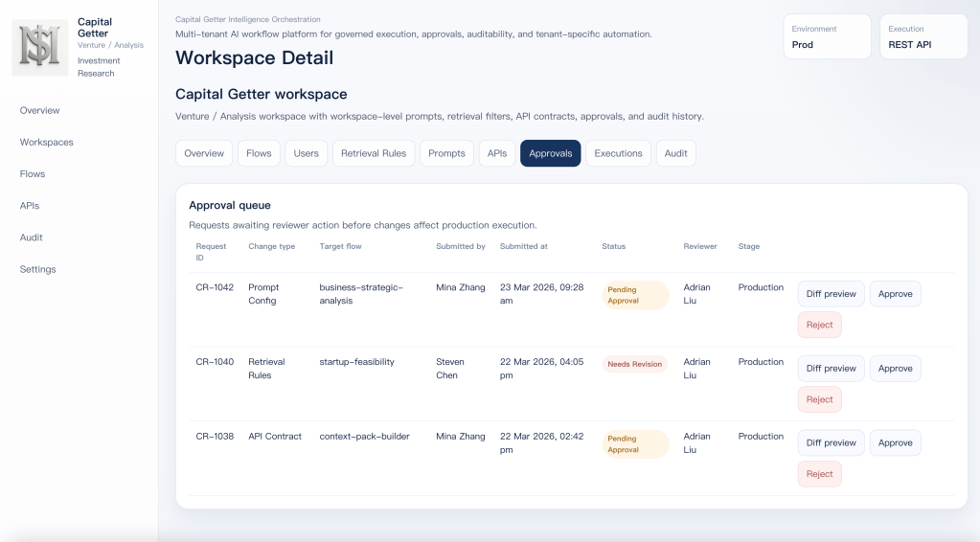
Task: Click the Execution REST API selector
Action: pos(923,36)
